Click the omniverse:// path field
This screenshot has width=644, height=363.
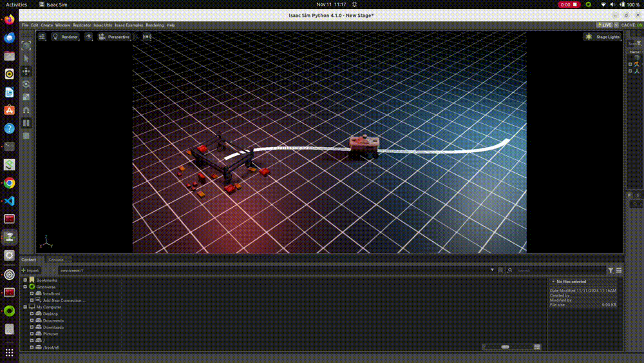coord(274,271)
